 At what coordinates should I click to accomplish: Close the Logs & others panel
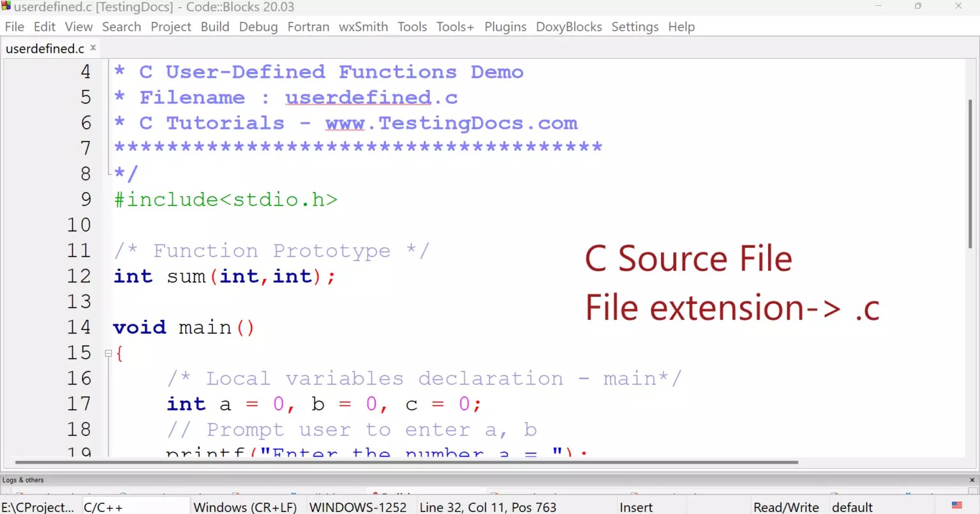tap(973, 480)
